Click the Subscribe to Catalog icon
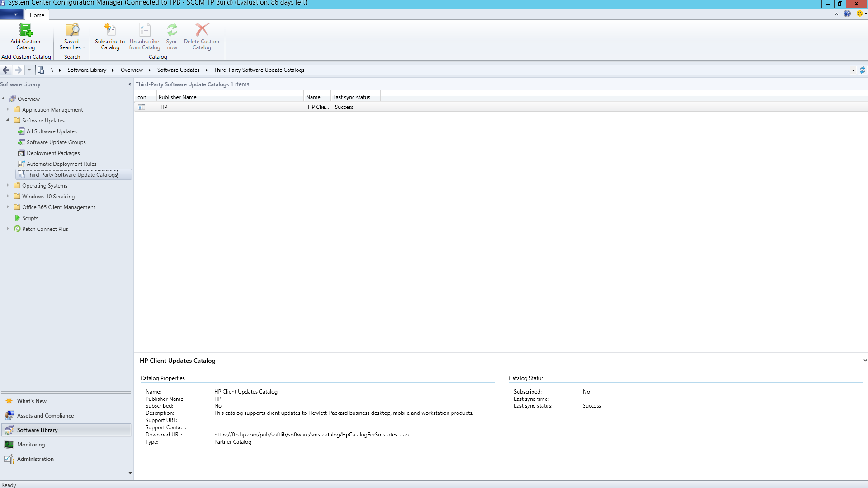This screenshot has width=868, height=488. [110, 30]
